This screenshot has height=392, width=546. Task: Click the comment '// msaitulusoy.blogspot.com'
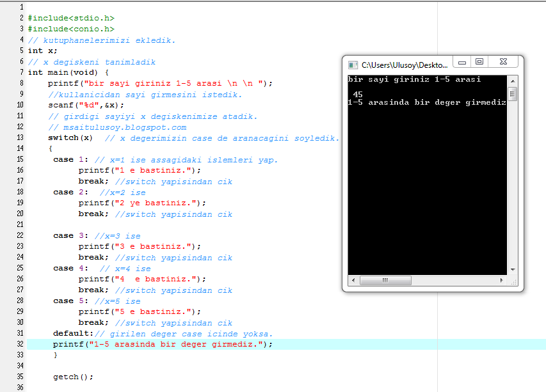pyautogui.click(x=117, y=127)
